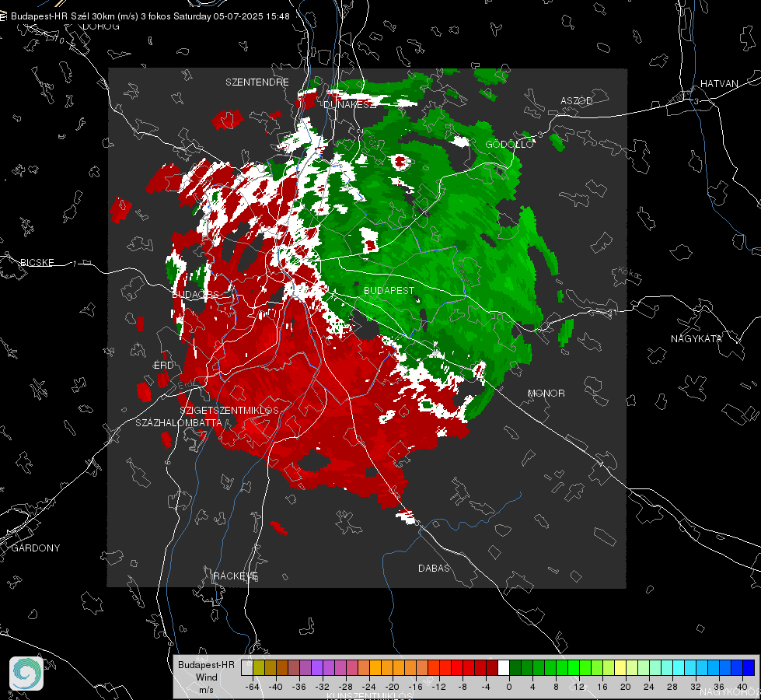Image resolution: width=761 pixels, height=700 pixels.
Task: Click the ASZÓD town label
Action: click(x=577, y=100)
